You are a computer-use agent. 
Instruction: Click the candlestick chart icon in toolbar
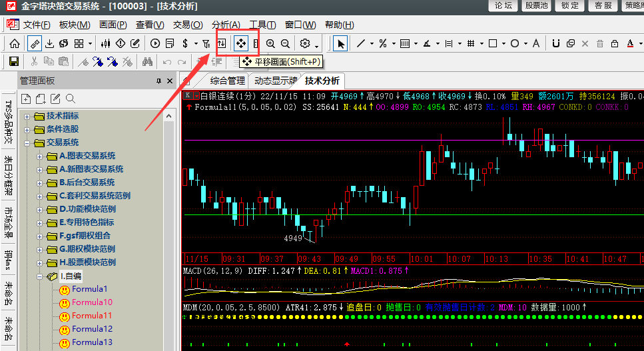tap(105, 43)
